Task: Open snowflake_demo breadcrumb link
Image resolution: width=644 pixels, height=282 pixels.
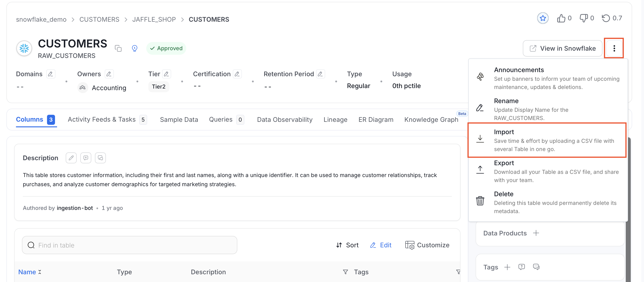Action: 41,19
